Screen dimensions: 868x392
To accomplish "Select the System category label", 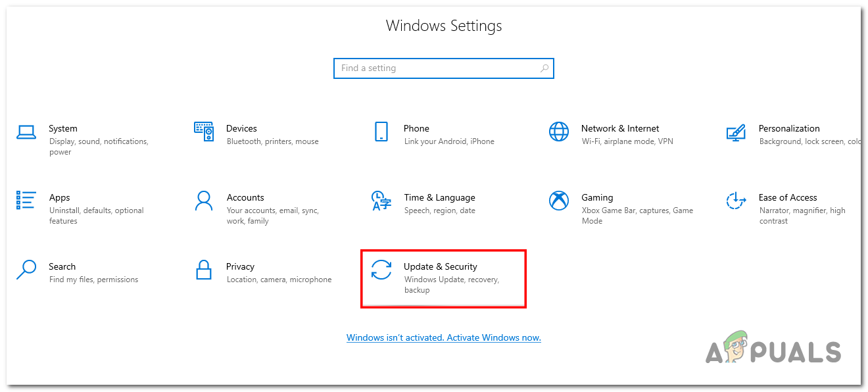I will coord(63,128).
